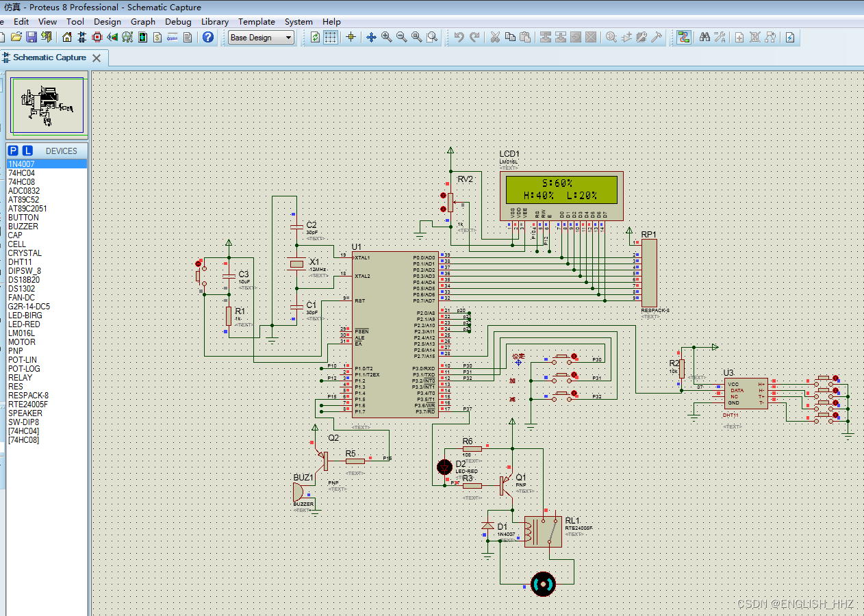864x616 pixels.
Task: Click the Property Assignment Tool icon
Action: [720, 37]
